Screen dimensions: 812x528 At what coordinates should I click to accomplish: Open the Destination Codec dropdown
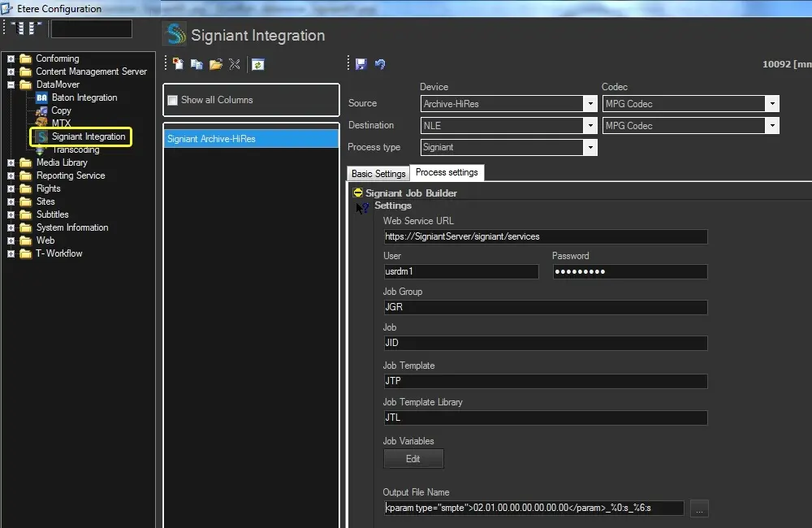pos(772,126)
